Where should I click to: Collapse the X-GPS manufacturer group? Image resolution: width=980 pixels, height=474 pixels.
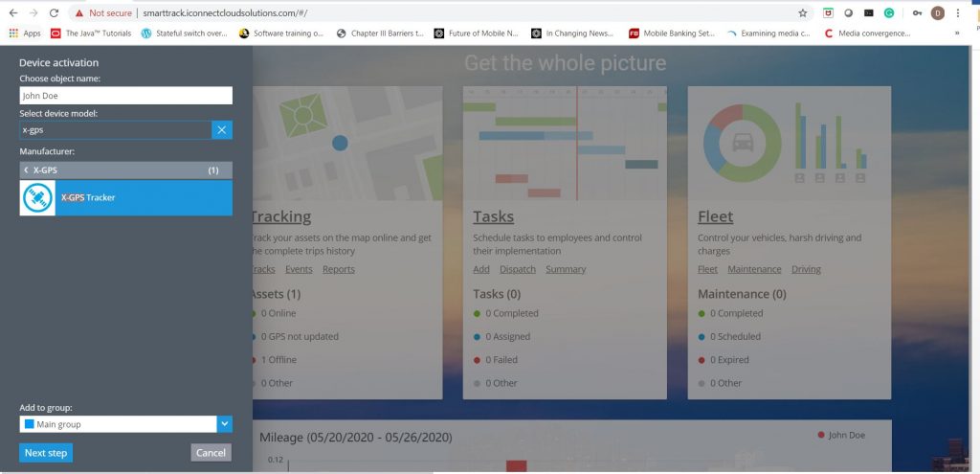point(26,170)
